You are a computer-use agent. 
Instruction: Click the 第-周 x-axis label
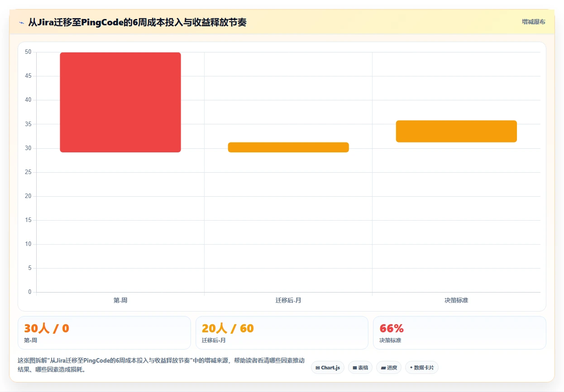tap(120, 300)
